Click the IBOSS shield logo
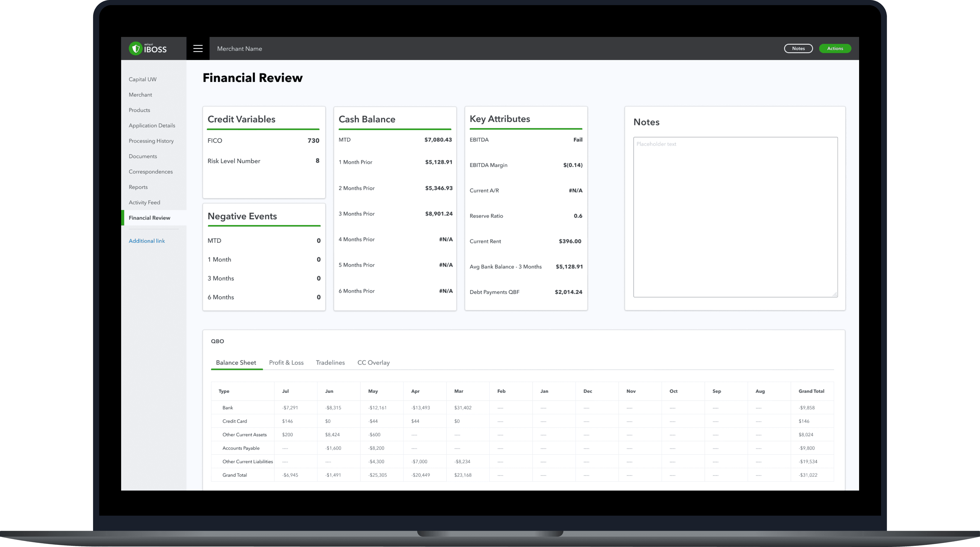This screenshot has height=547, width=980. (136, 48)
